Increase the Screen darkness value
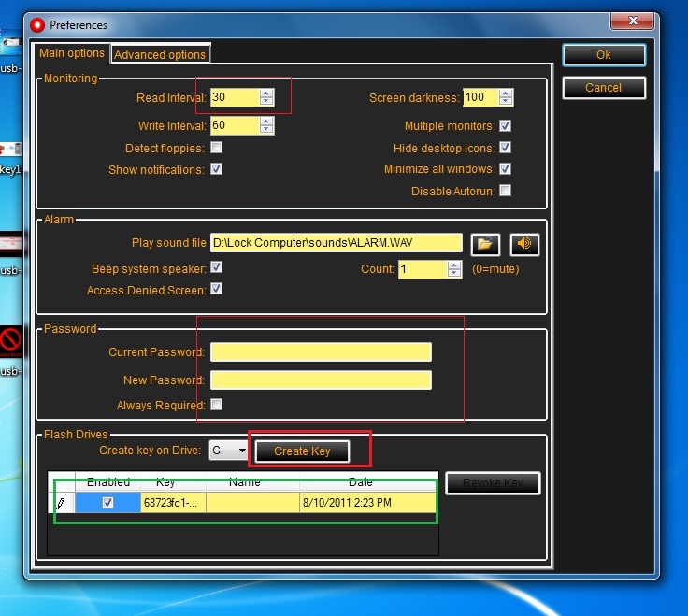The height and width of the screenshot is (616, 688). pyautogui.click(x=506, y=93)
